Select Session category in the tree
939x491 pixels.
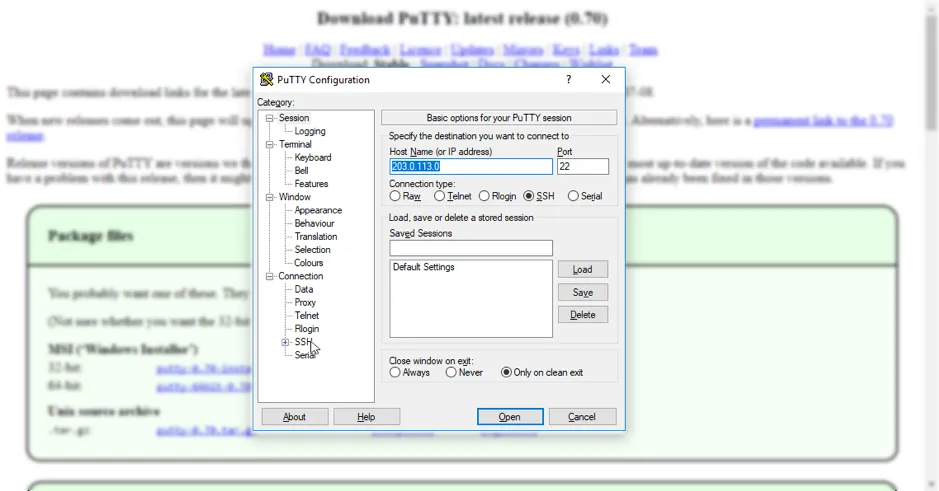pos(293,118)
